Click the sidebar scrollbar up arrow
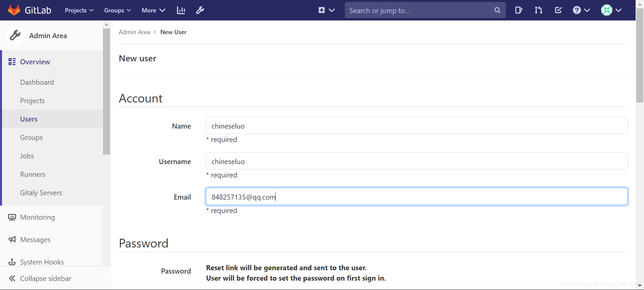 click(x=106, y=24)
